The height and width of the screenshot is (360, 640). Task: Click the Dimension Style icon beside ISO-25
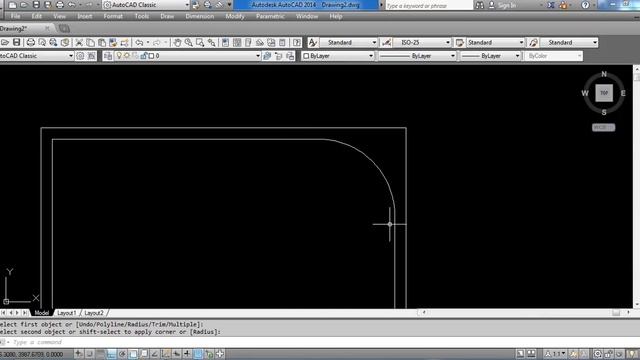click(386, 42)
